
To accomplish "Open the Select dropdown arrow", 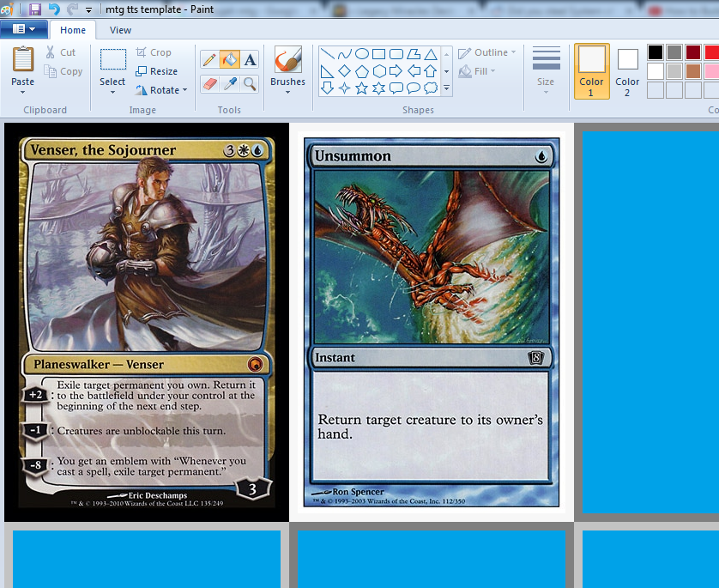I will [112, 93].
